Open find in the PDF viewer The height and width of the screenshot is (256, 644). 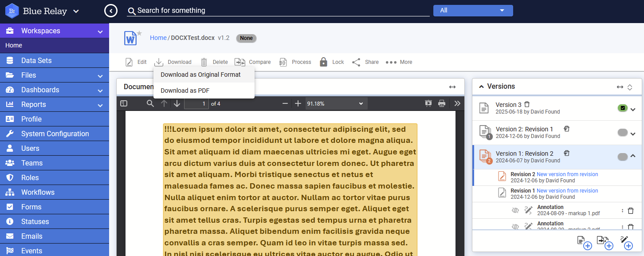[150, 103]
